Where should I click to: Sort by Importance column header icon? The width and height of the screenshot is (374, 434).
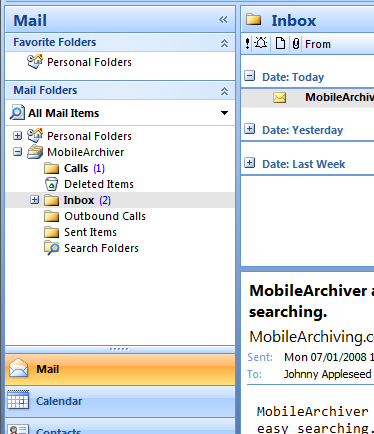click(x=247, y=44)
